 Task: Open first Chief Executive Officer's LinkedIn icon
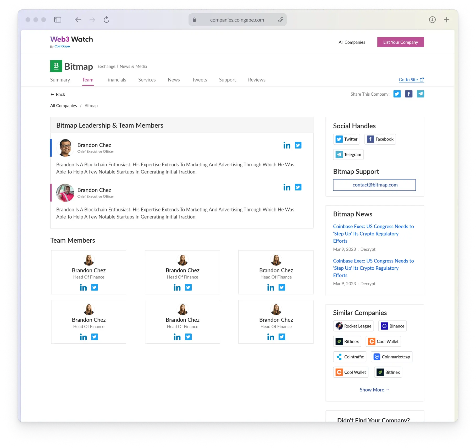[x=287, y=145]
